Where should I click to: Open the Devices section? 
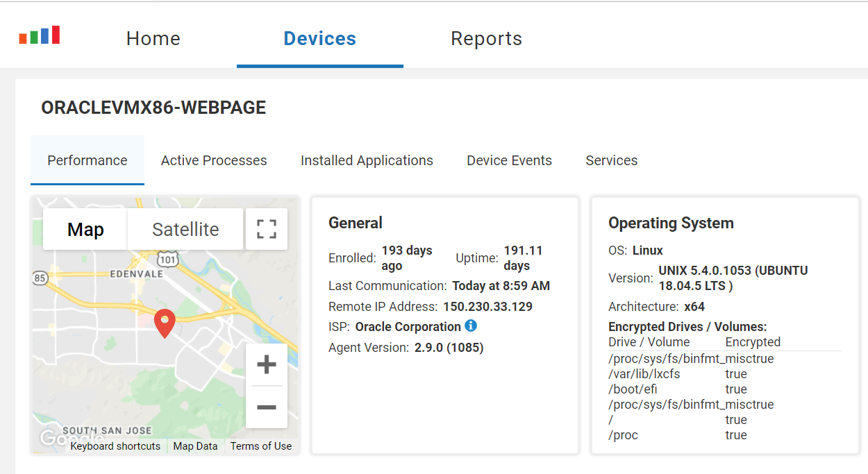320,38
